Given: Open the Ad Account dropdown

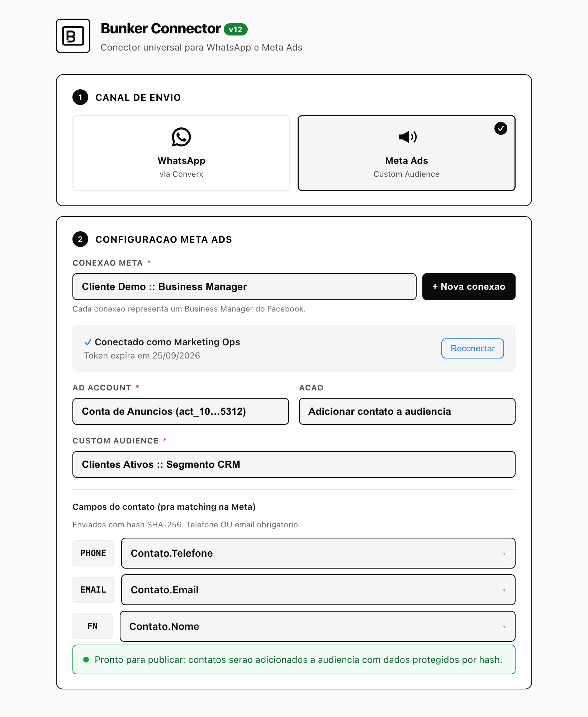Looking at the screenshot, I should point(181,412).
